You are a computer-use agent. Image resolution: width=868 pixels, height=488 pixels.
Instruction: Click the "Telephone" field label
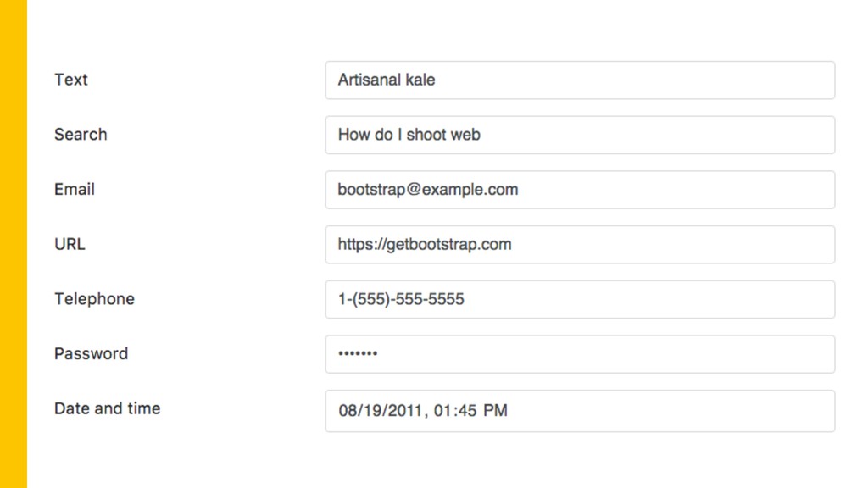(x=95, y=299)
